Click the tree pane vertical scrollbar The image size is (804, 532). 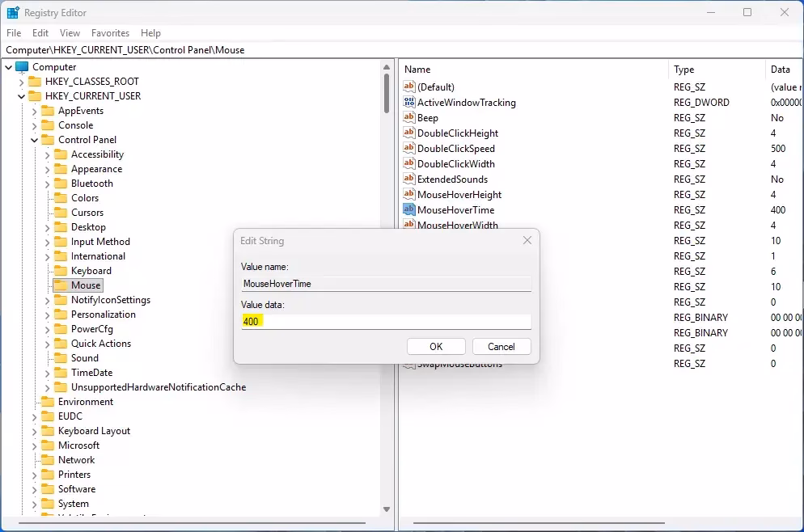[387, 243]
